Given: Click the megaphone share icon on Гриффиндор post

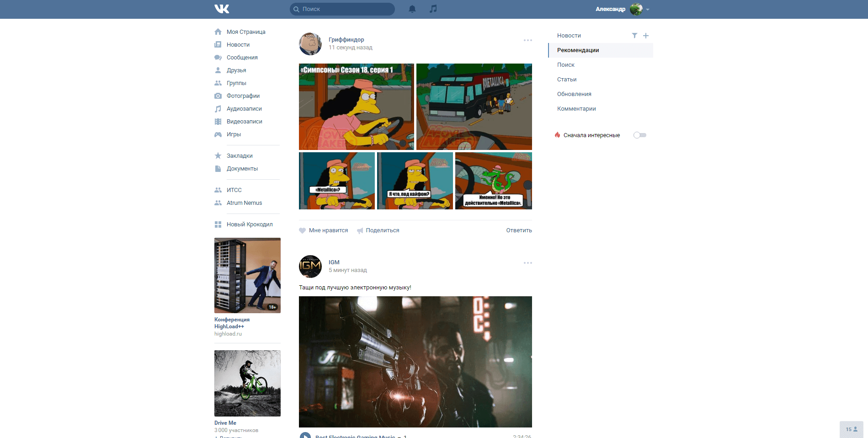Looking at the screenshot, I should coord(360,230).
